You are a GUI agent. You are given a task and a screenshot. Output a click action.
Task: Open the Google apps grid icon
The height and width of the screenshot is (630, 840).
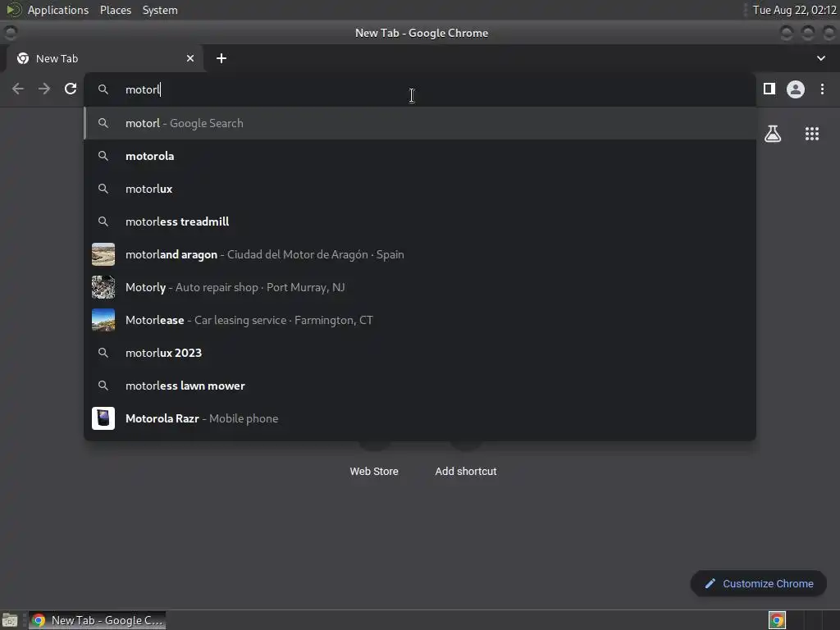(x=812, y=134)
